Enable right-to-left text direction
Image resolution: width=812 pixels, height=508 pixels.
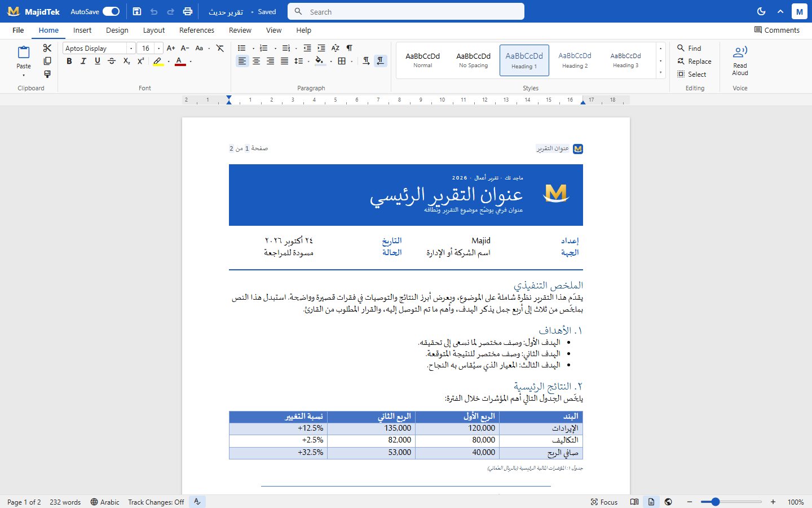[x=381, y=61]
